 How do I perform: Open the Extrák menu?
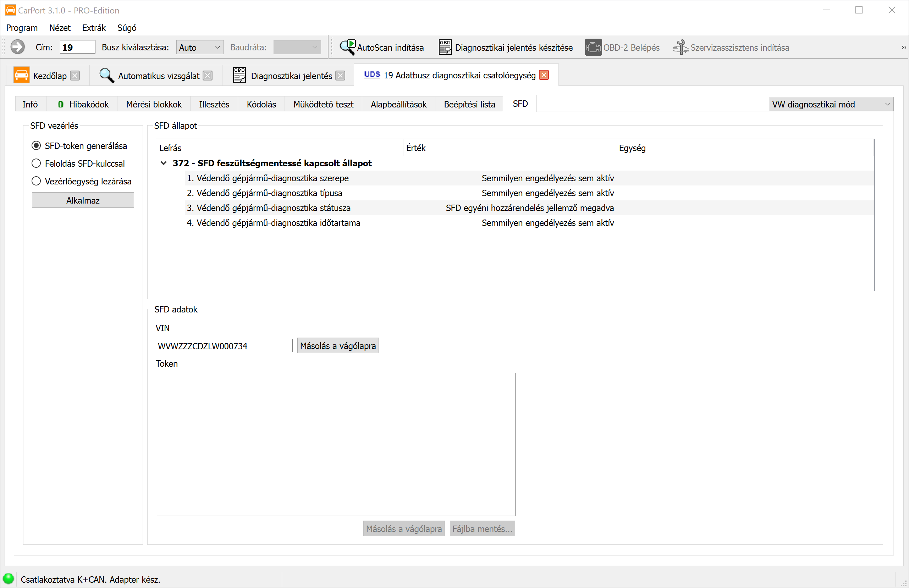click(x=94, y=28)
